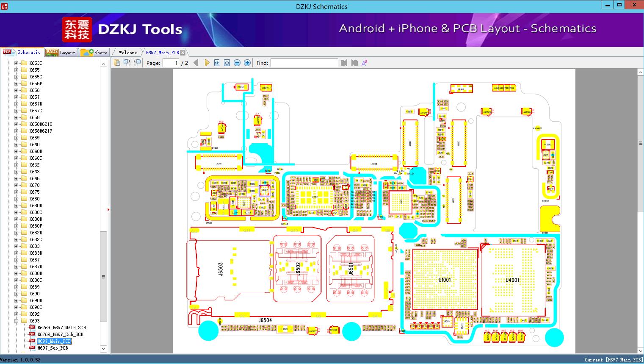The width and height of the screenshot is (644, 364).
Task: Fit page to width icon
Action: (217, 63)
